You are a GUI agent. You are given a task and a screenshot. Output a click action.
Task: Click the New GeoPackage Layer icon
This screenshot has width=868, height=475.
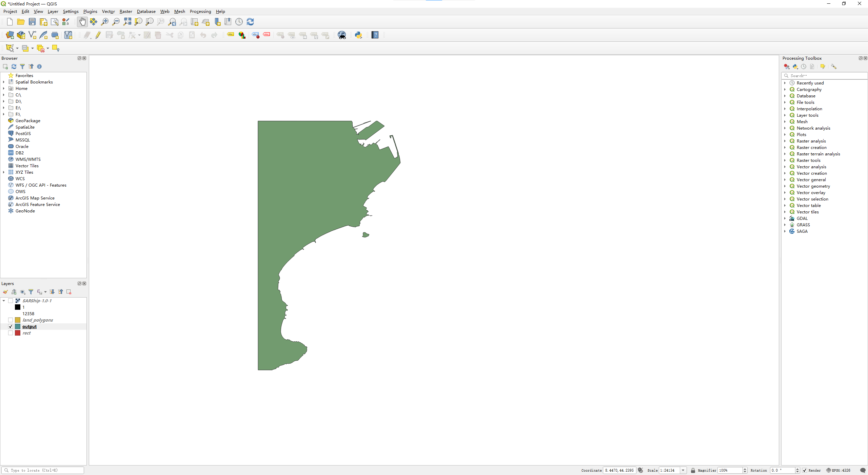pyautogui.click(x=21, y=35)
